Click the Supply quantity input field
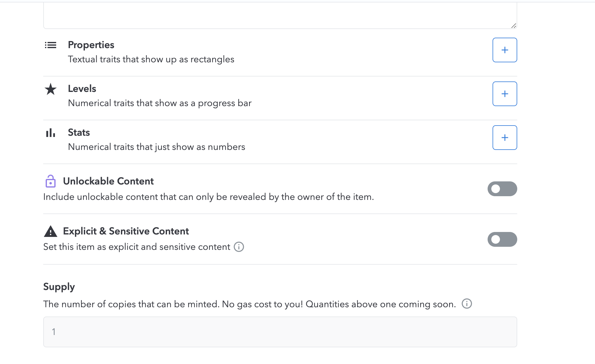Image resolution: width=595 pixels, height=364 pixels. (x=280, y=332)
